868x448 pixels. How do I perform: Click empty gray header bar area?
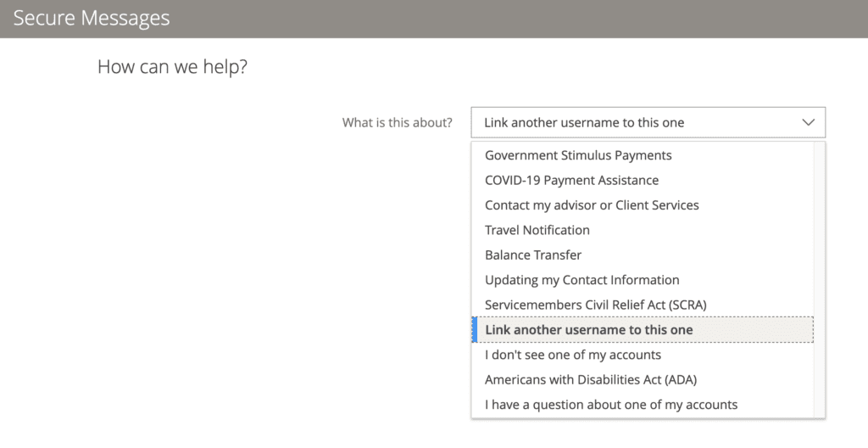509,19
